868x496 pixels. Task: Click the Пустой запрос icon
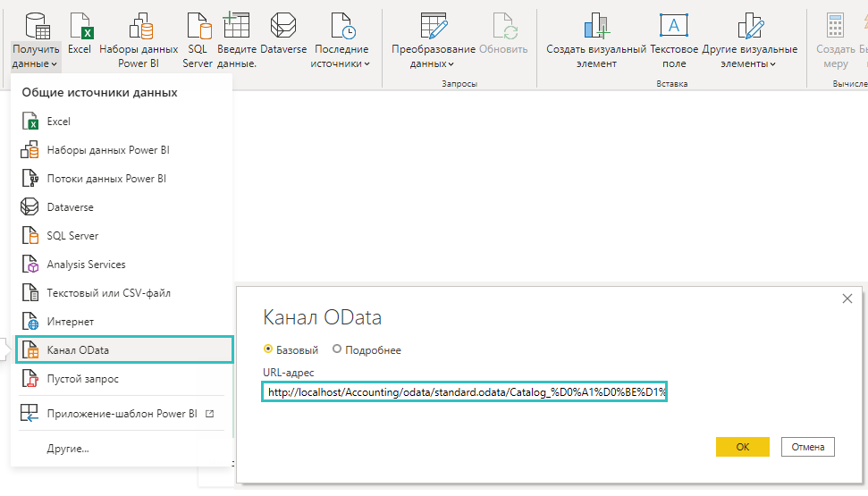(29, 379)
